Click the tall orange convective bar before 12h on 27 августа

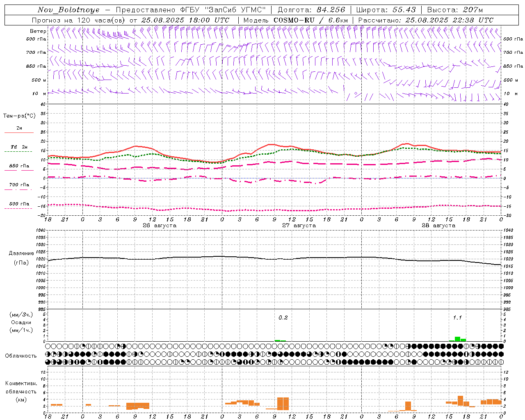tap(283, 404)
